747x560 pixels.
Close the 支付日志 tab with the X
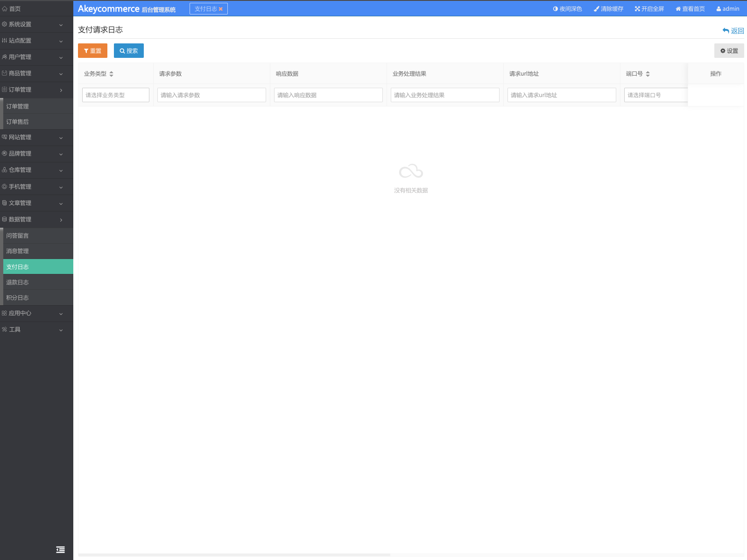coord(221,9)
